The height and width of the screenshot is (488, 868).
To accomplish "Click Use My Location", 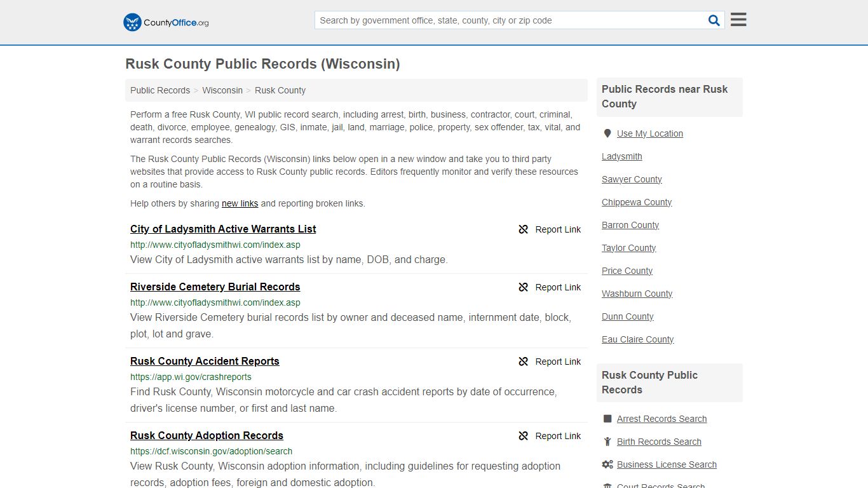I will click(650, 133).
